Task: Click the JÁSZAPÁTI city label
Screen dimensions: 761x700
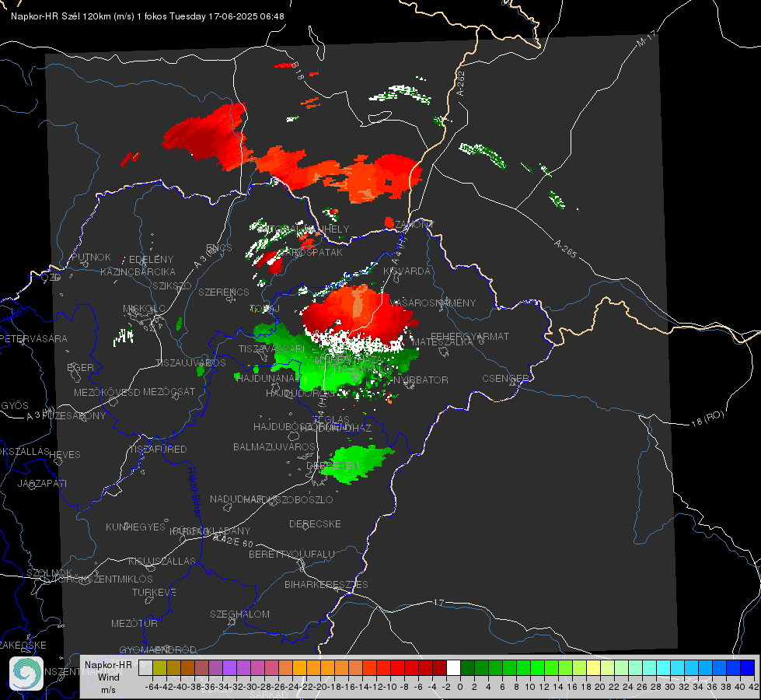Action: 42,483
